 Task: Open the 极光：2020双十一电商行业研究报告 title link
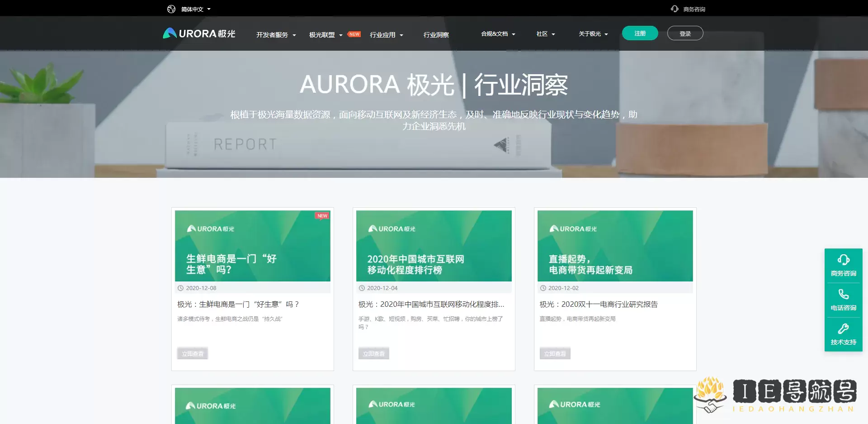point(599,305)
